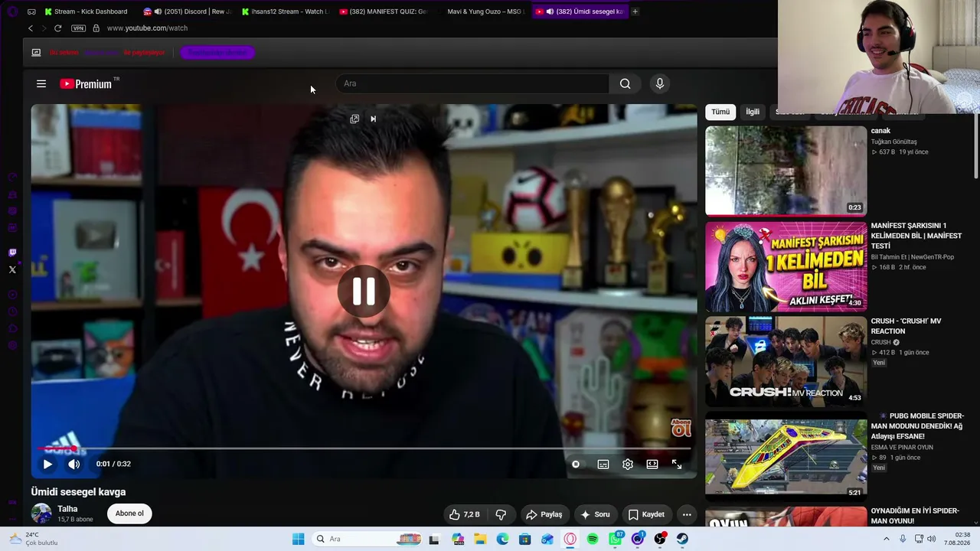
Task: Open the canak video thumbnail
Action: click(x=786, y=171)
